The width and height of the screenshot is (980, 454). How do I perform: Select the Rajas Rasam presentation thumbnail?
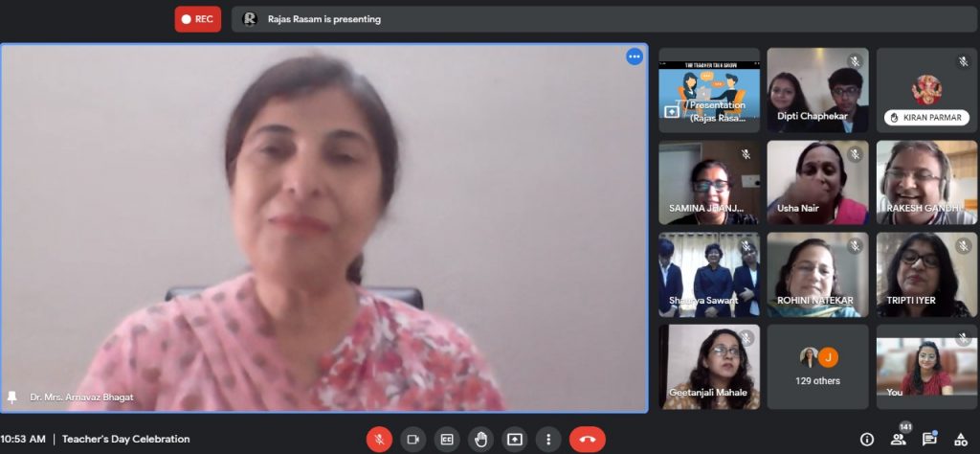click(709, 91)
